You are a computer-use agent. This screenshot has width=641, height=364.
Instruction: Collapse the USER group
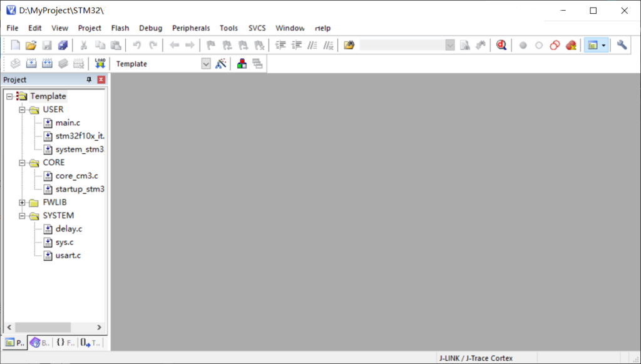(x=22, y=110)
